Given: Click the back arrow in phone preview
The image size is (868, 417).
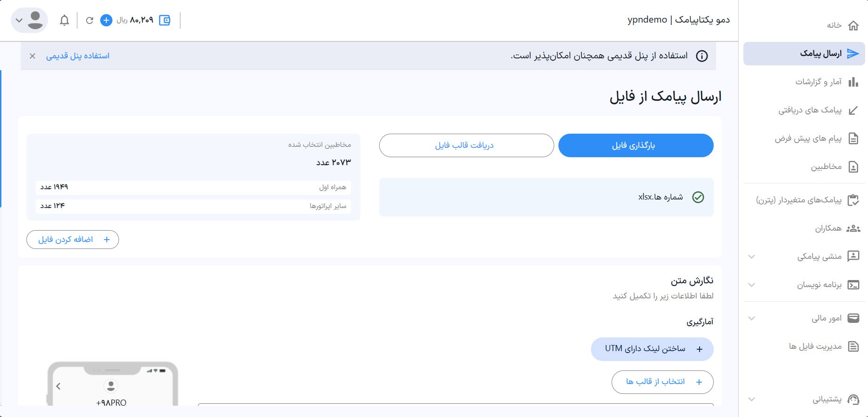Looking at the screenshot, I should pos(58,386).
